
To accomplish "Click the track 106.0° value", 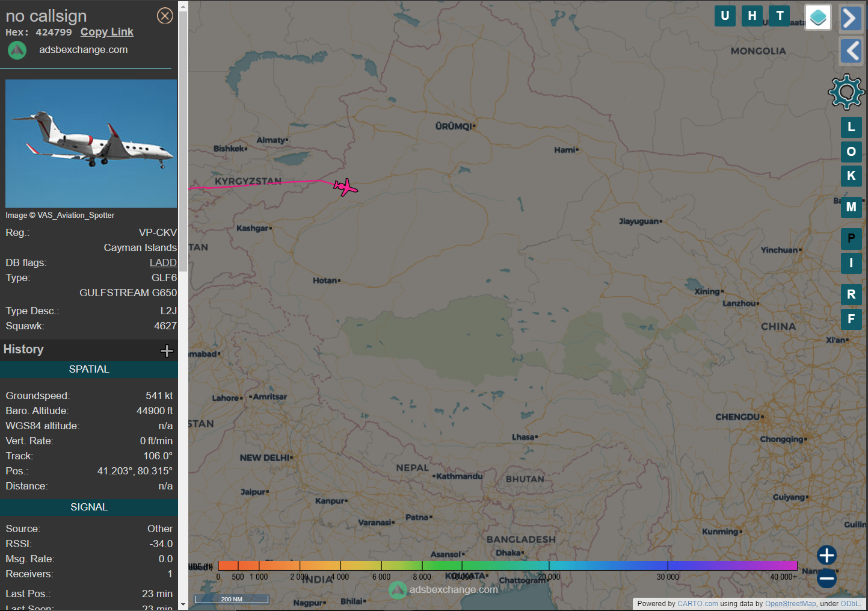I will pos(158,456).
